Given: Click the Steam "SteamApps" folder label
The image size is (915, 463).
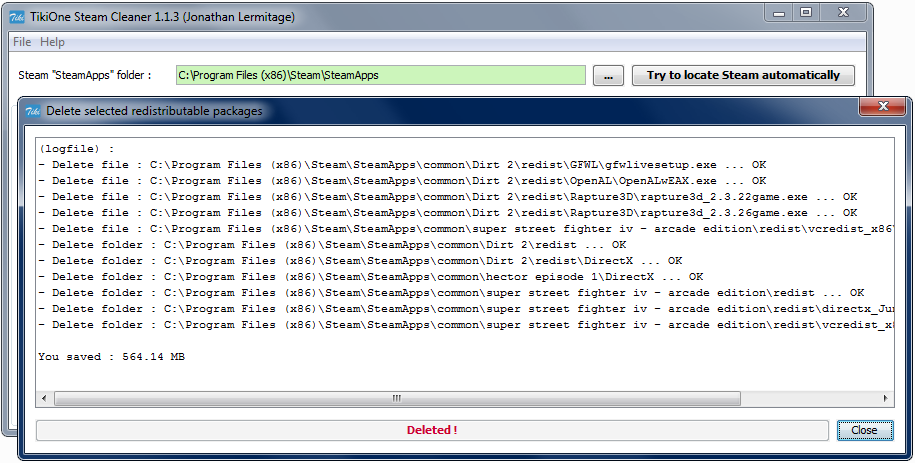Looking at the screenshot, I should [85, 75].
